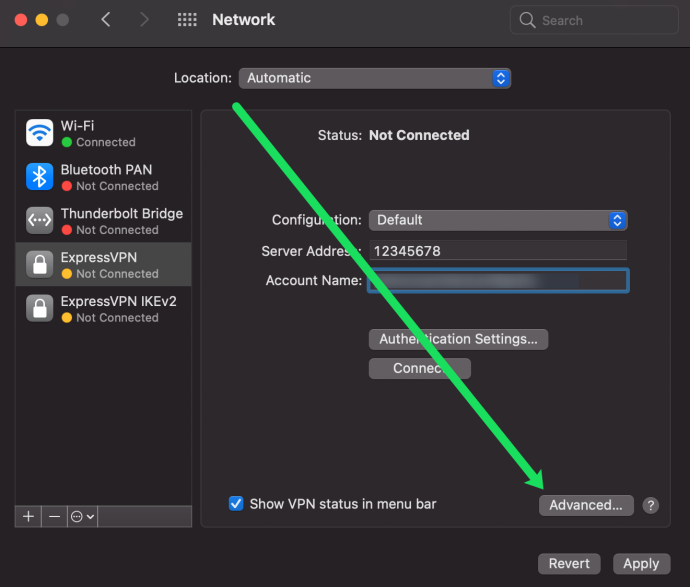Remove selected service with minus button
The image size is (690, 587).
point(55,516)
